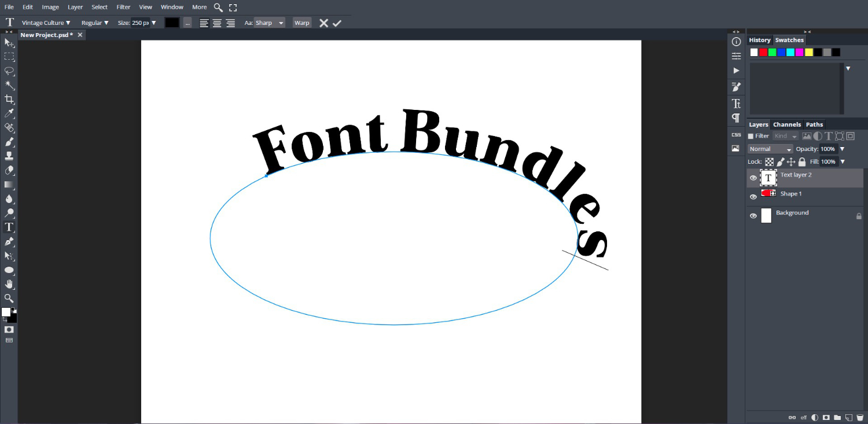The image size is (868, 424).
Task: Create new folder in Layers panel
Action: pyautogui.click(x=837, y=417)
